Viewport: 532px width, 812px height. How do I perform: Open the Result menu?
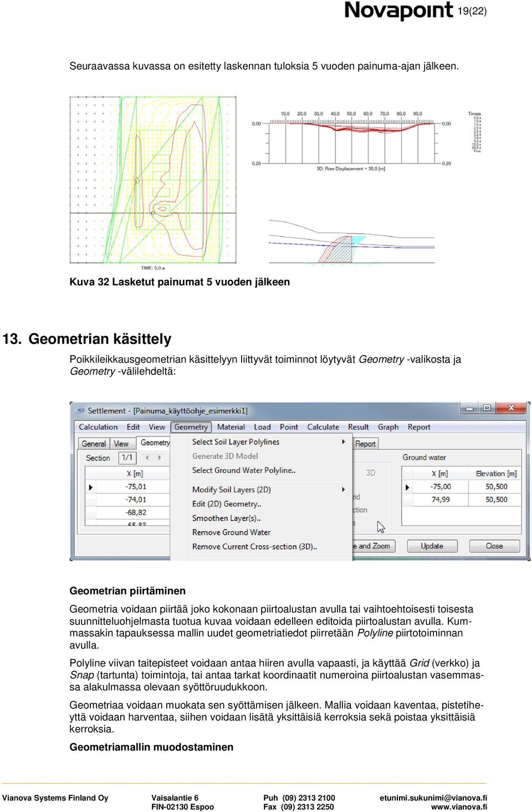(358, 427)
